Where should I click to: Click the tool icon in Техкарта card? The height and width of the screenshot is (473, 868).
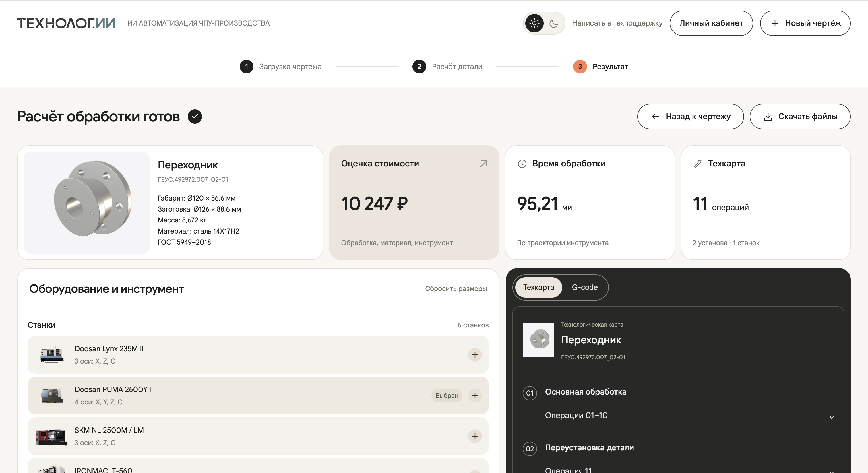pyautogui.click(x=697, y=164)
